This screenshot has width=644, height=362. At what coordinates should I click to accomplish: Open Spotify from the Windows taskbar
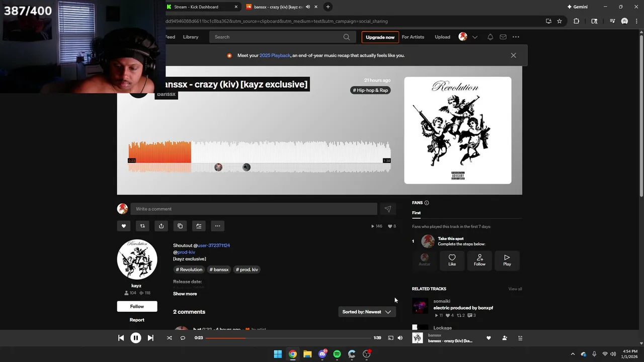point(337,354)
